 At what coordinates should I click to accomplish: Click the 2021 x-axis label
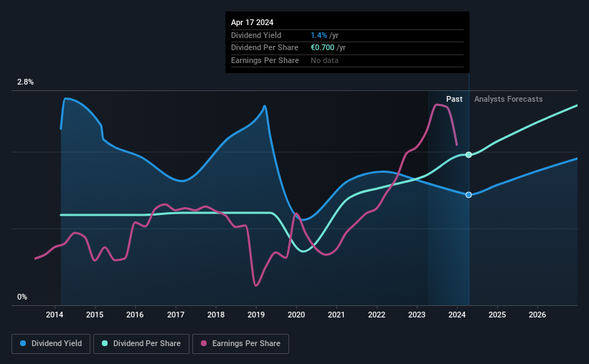[x=336, y=315]
